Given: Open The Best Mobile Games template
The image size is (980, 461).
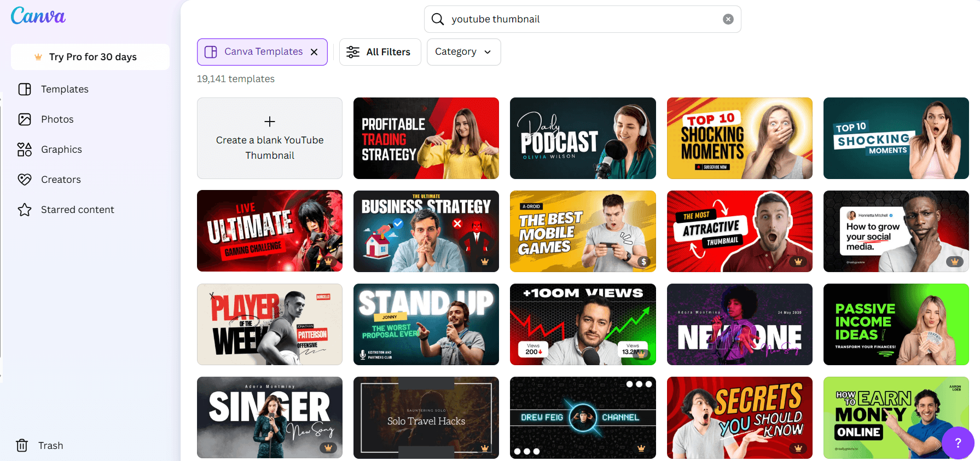Looking at the screenshot, I should click(583, 231).
